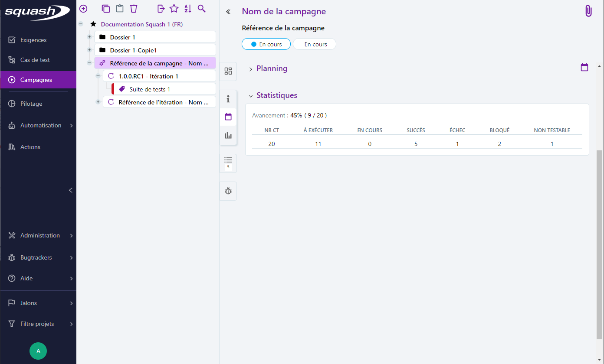This screenshot has width=604, height=364.
Task: Select the active En cours status pill
Action: pyautogui.click(x=266, y=44)
